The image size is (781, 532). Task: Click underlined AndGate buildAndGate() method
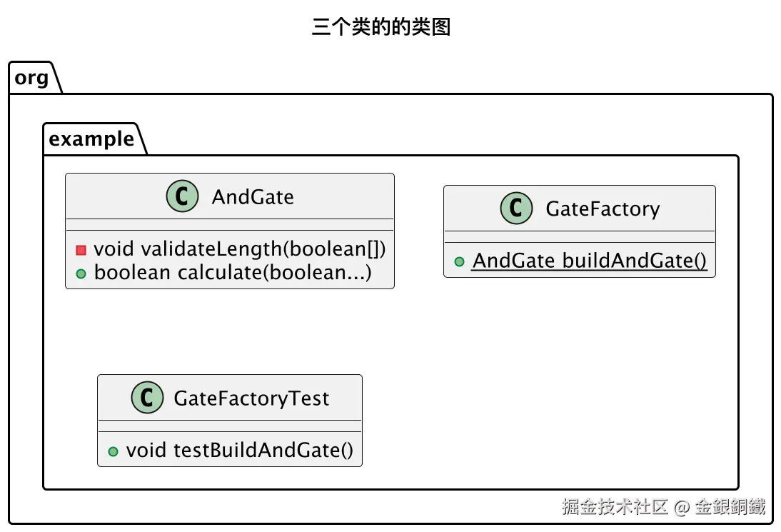click(590, 261)
